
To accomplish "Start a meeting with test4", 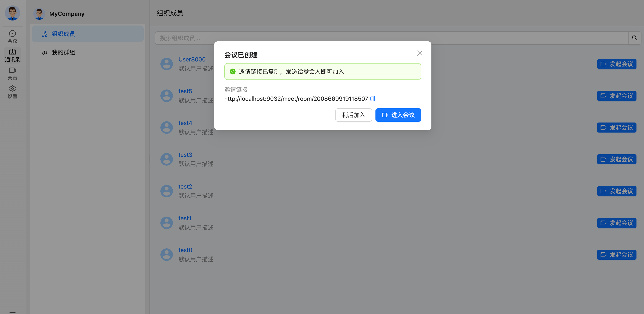I will (x=616, y=128).
